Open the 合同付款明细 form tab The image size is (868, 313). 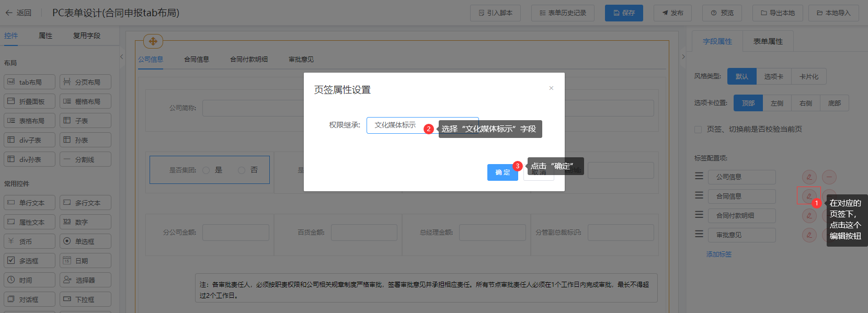point(249,60)
